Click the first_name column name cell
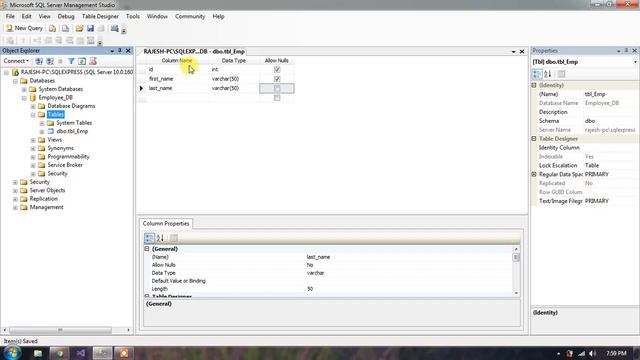This screenshot has height=360, width=640. tap(178, 79)
